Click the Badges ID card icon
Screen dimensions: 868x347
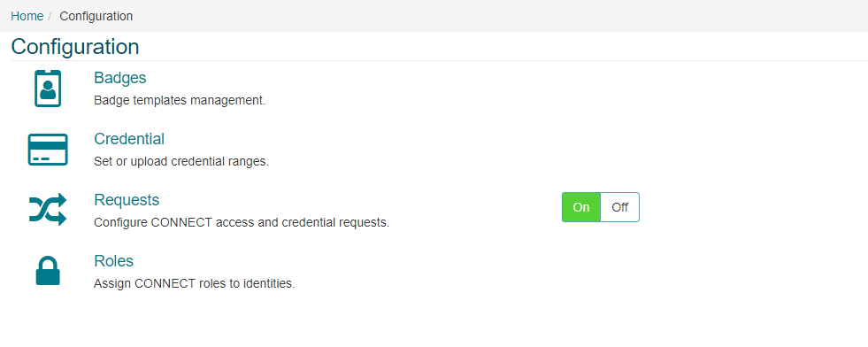coord(48,88)
